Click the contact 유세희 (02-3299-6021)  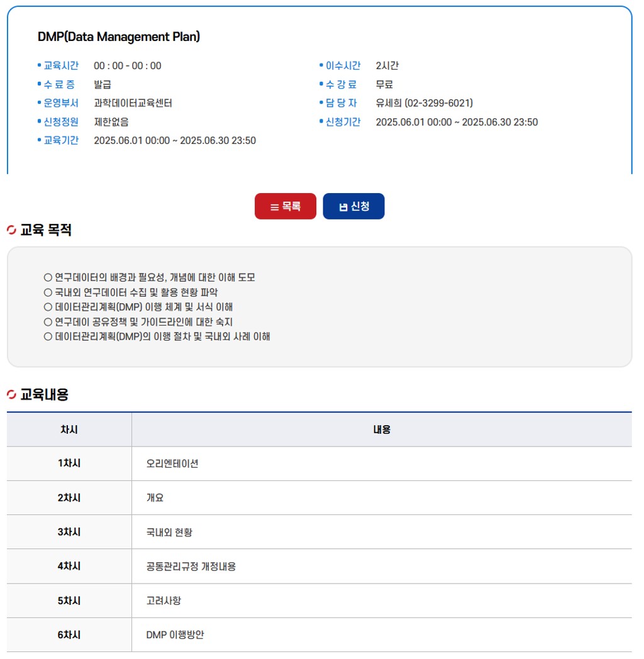point(424,103)
